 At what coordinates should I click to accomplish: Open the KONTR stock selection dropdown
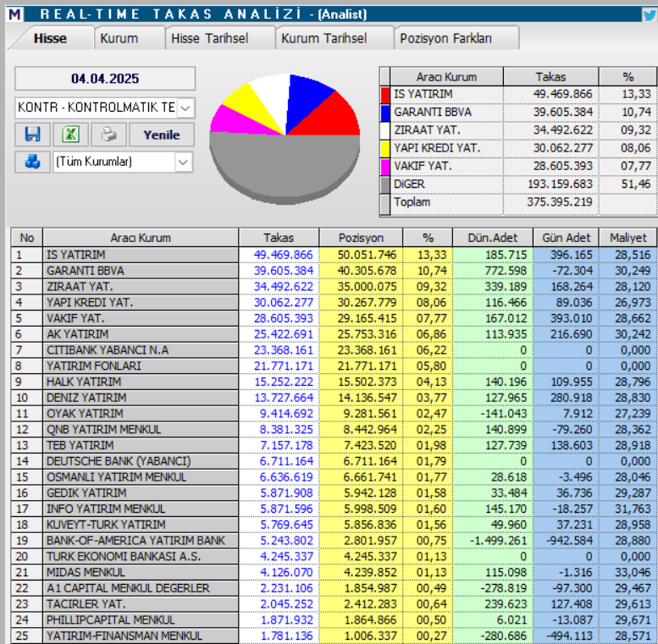pyautogui.click(x=185, y=107)
